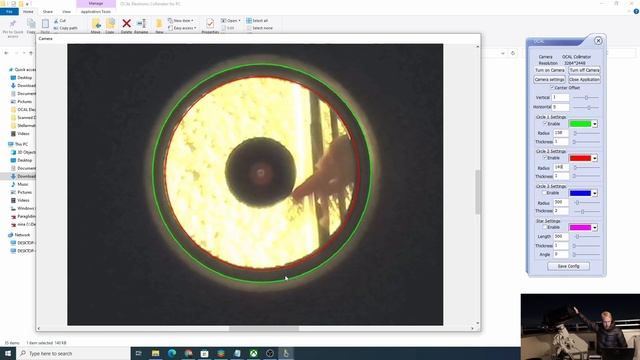Viewport: 640px width, 360px height.
Task: Switch to the Share ribbon tab
Action: click(48, 11)
